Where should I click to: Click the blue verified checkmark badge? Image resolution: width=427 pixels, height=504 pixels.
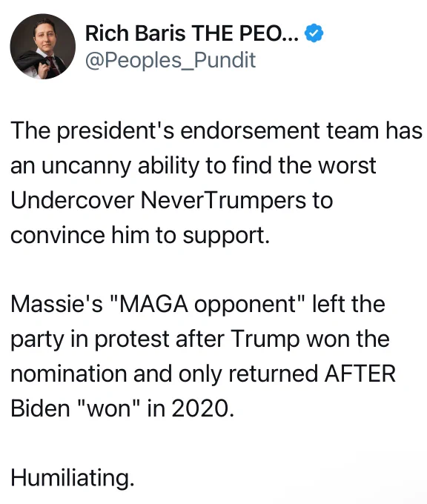point(314,33)
